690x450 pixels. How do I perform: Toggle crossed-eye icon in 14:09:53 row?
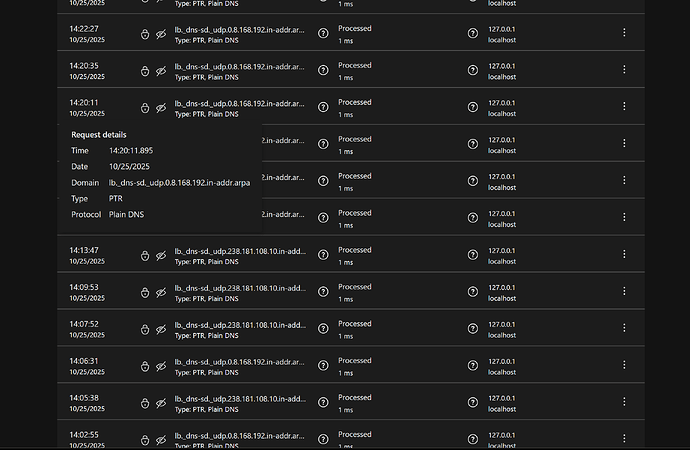(161, 293)
